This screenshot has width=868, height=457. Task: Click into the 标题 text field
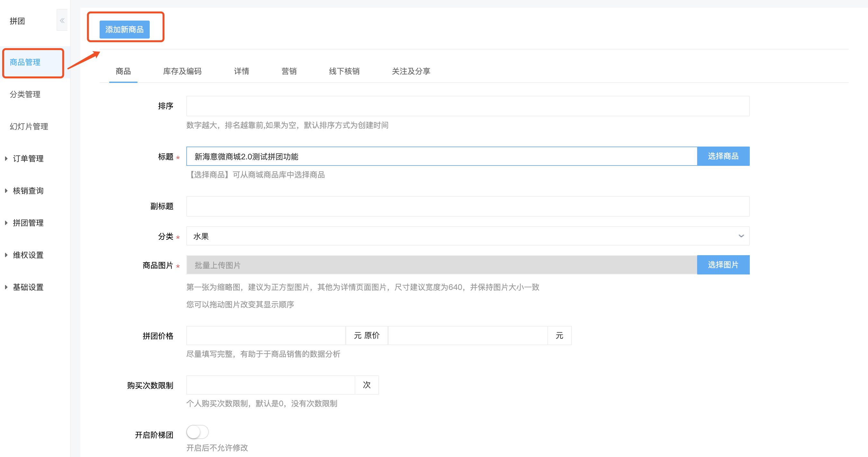click(x=442, y=157)
